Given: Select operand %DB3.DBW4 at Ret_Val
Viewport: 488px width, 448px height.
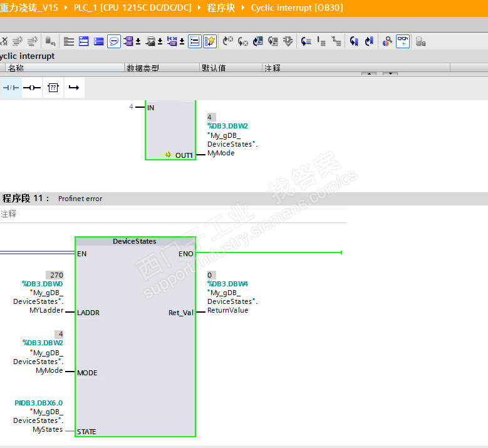Looking at the screenshot, I should [227, 284].
